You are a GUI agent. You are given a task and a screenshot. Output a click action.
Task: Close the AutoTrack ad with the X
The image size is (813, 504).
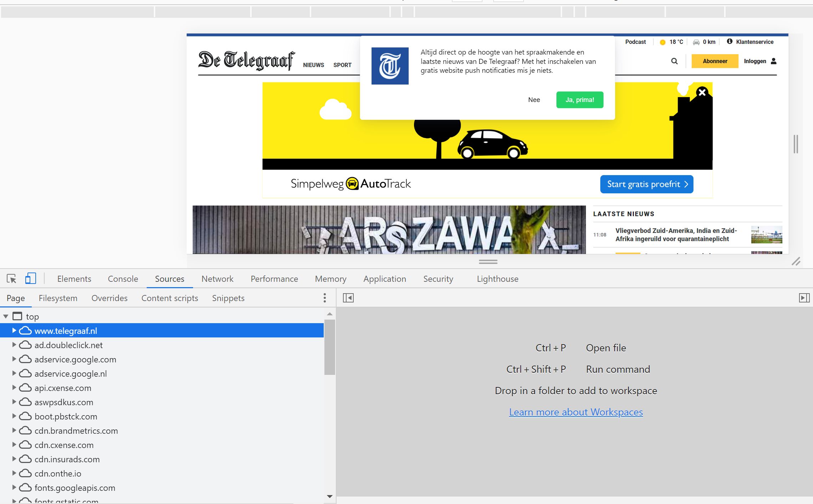pyautogui.click(x=702, y=92)
